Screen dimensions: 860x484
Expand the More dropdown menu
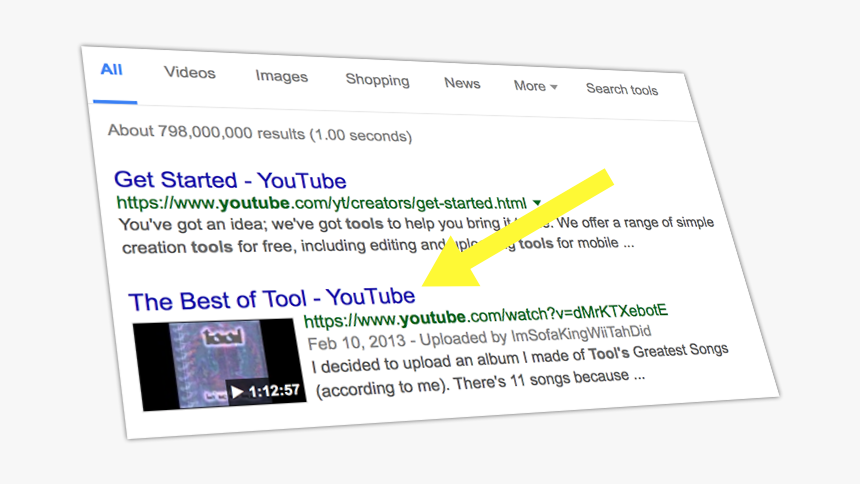535,86
